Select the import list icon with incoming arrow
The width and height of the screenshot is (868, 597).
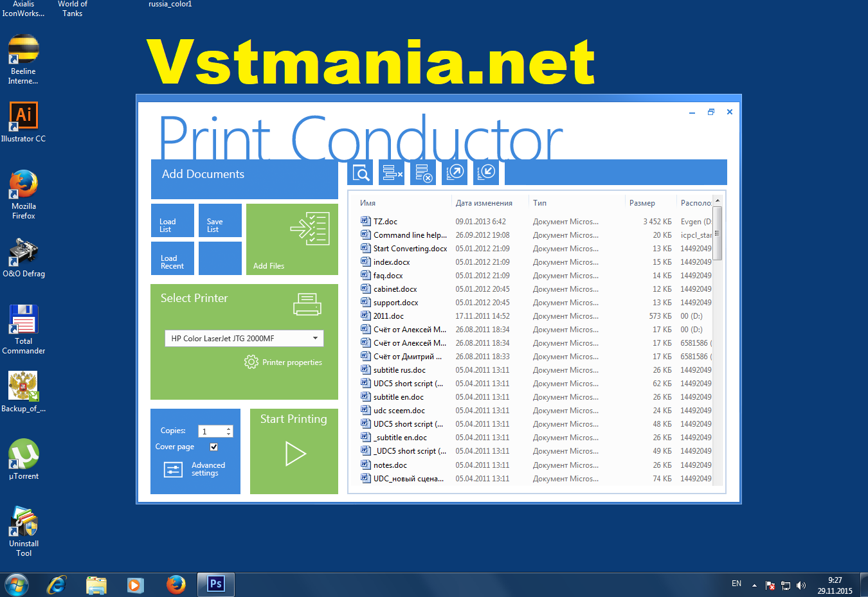point(486,172)
